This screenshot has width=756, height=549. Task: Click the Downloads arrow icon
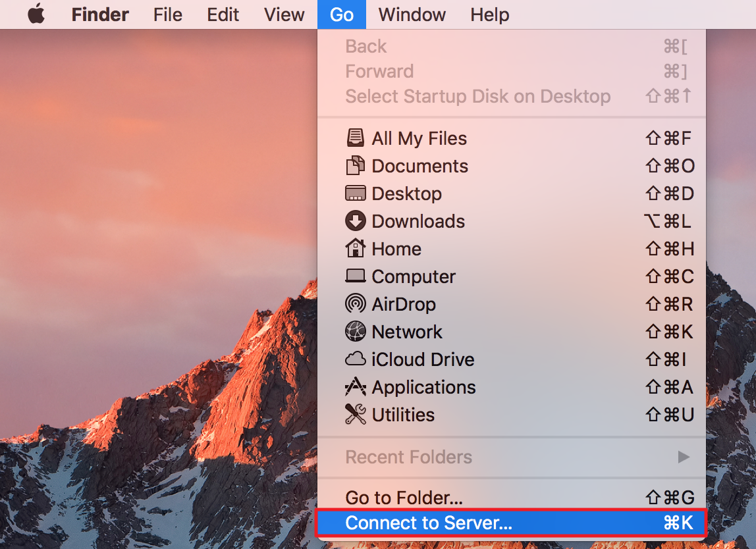point(356,221)
